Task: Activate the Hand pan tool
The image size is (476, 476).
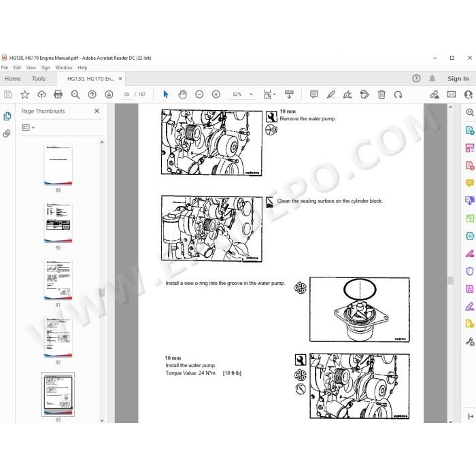Action: (182, 95)
